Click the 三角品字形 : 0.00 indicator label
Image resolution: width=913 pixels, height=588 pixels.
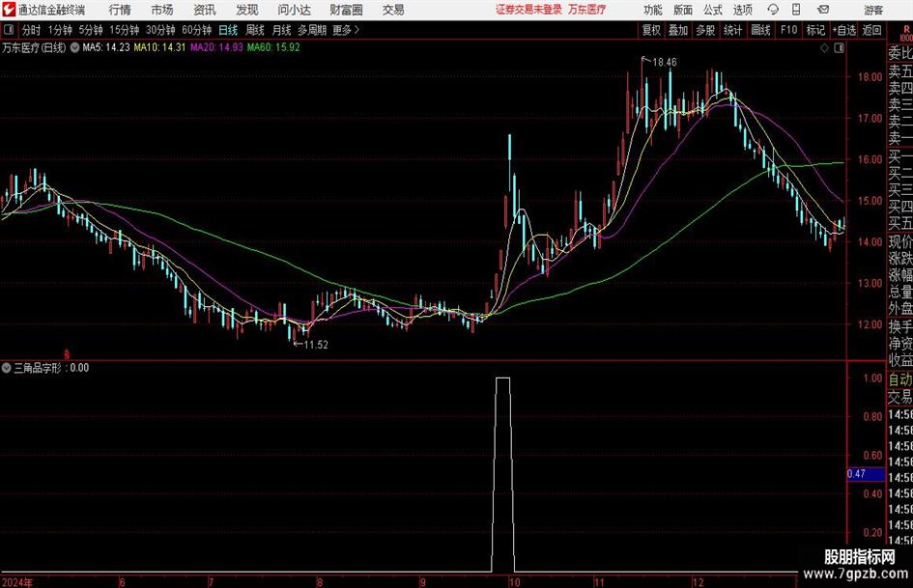click(51, 368)
